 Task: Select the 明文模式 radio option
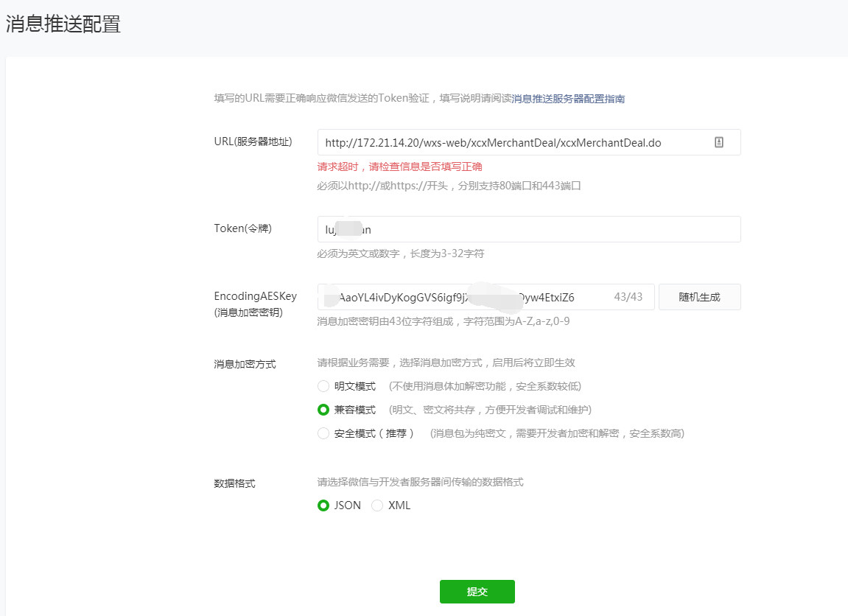[323, 386]
